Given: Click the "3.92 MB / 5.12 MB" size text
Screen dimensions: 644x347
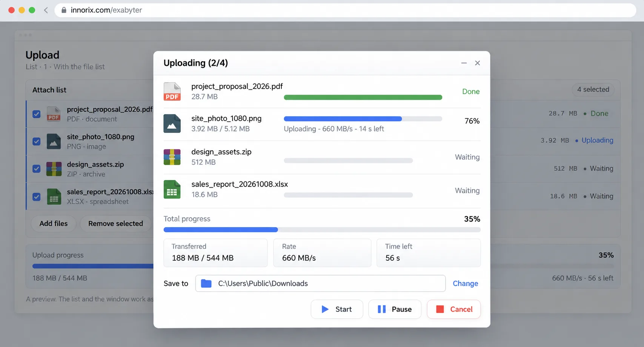Looking at the screenshot, I should (x=220, y=129).
